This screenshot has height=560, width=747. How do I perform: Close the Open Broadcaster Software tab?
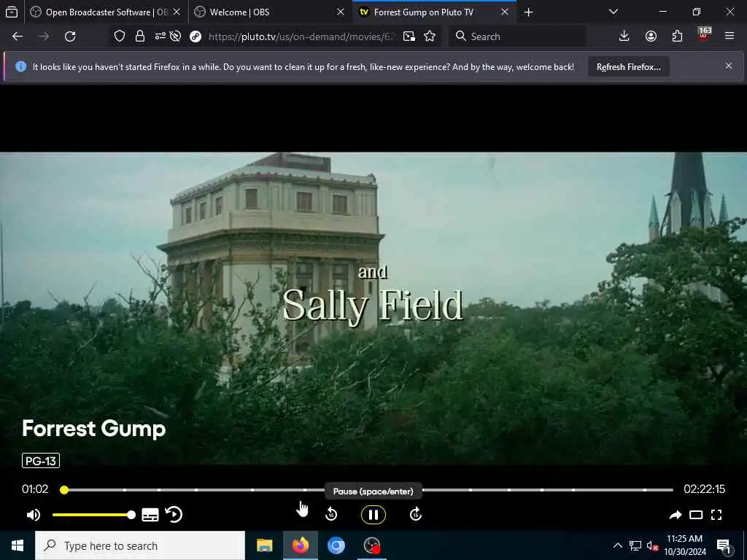coord(177,12)
